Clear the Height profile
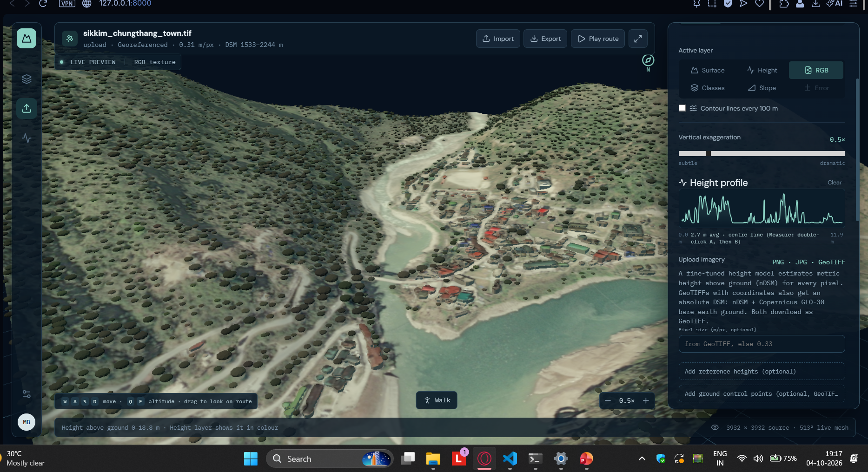The image size is (868, 472). [835, 183]
